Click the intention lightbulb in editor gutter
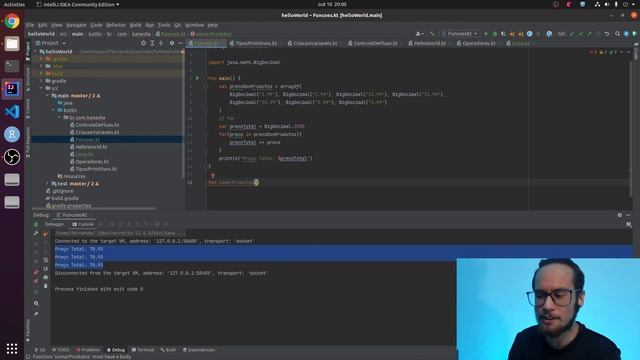The width and height of the screenshot is (640, 360). pyautogui.click(x=213, y=176)
